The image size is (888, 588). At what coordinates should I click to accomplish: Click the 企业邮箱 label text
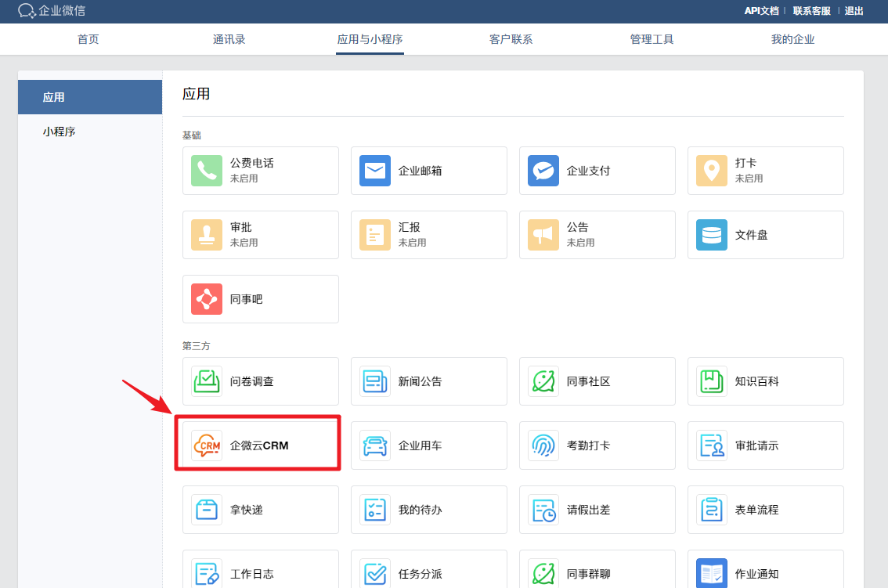[x=421, y=171]
